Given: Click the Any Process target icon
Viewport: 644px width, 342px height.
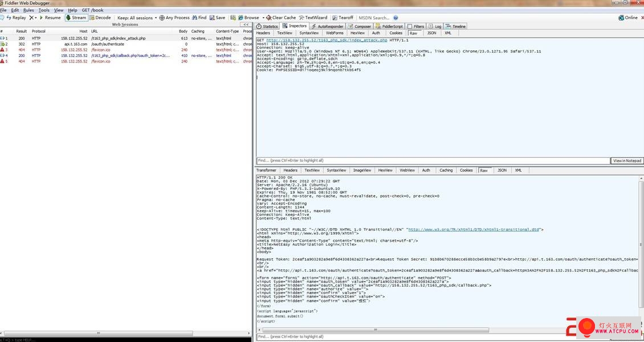Looking at the screenshot, I should [162, 18].
